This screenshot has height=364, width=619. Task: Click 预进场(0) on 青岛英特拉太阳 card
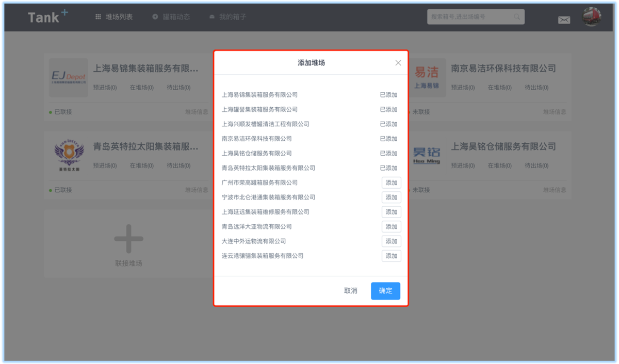point(105,166)
